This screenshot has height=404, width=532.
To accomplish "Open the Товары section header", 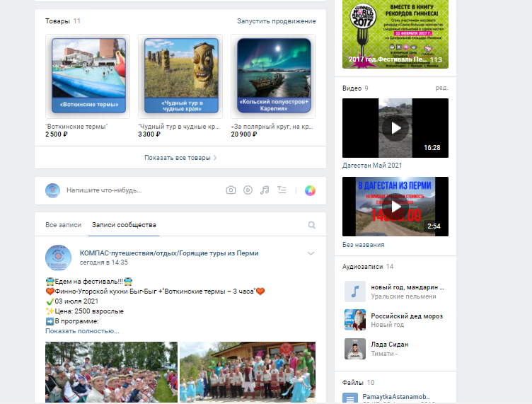I will (58, 21).
